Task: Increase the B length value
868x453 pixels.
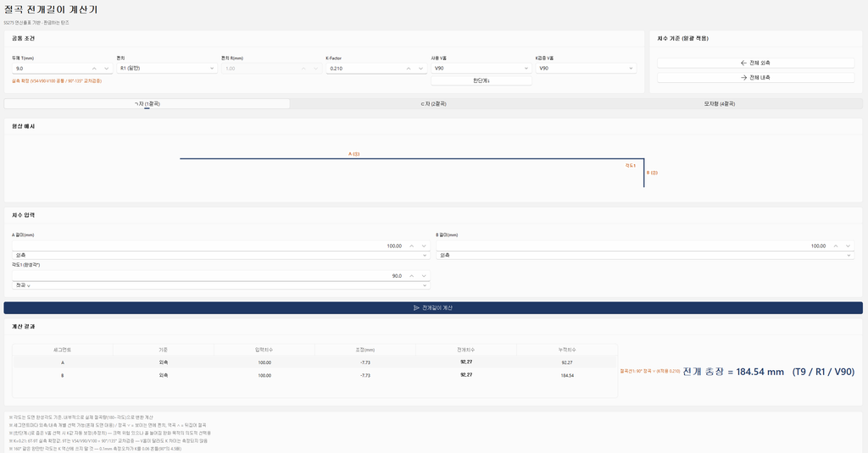Action: coord(835,246)
